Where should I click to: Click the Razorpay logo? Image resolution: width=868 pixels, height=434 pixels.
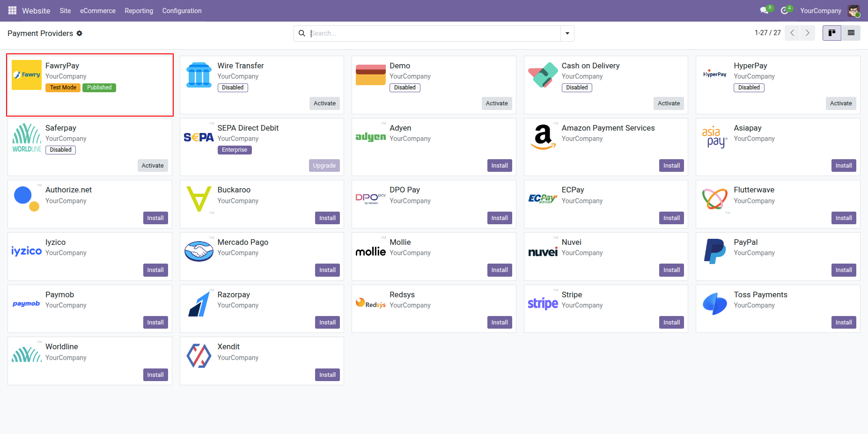coord(199,304)
